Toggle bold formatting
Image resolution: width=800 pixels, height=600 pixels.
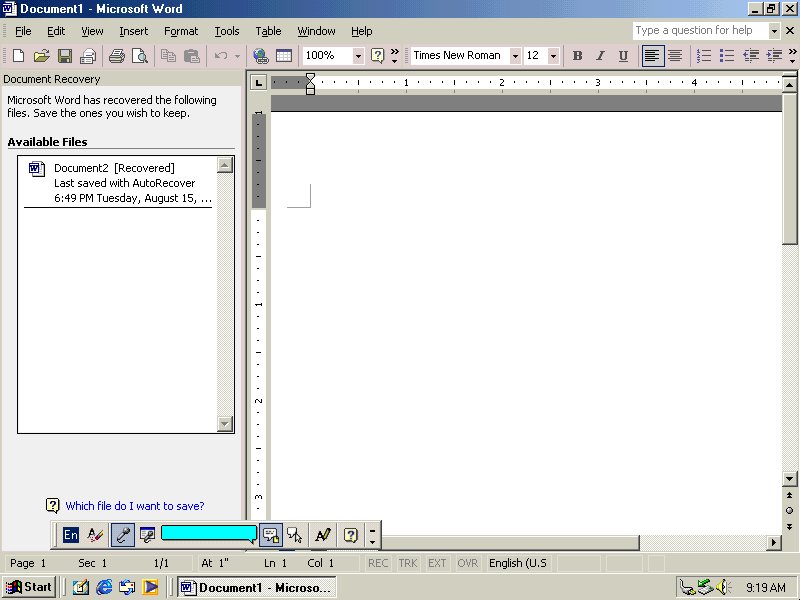pyautogui.click(x=578, y=56)
